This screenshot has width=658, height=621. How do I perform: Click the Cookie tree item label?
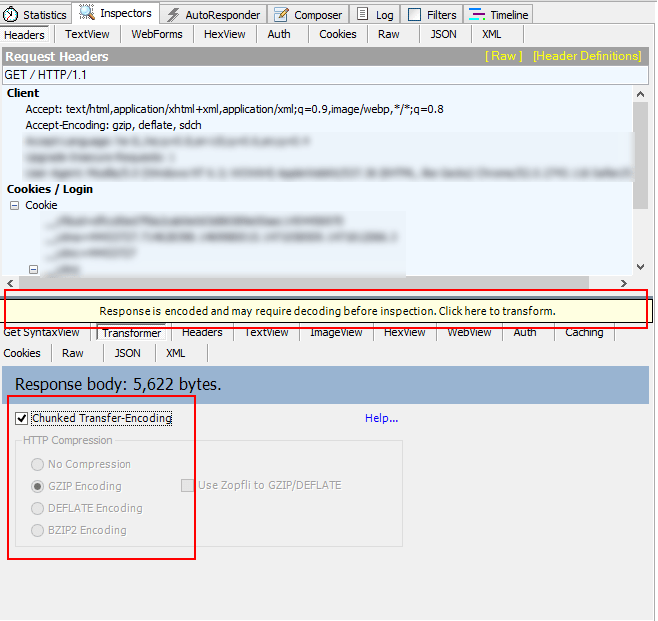point(41,205)
